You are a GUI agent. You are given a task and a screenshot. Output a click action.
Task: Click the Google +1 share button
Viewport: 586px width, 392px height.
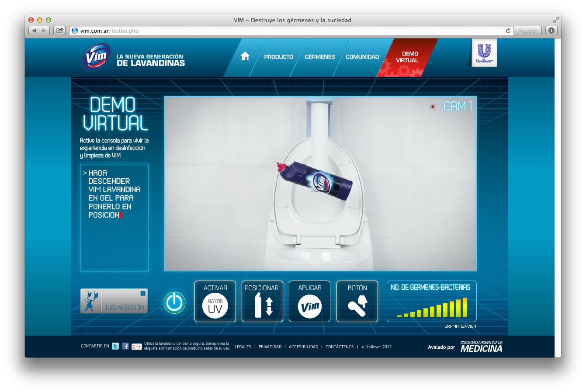pyautogui.click(x=136, y=347)
